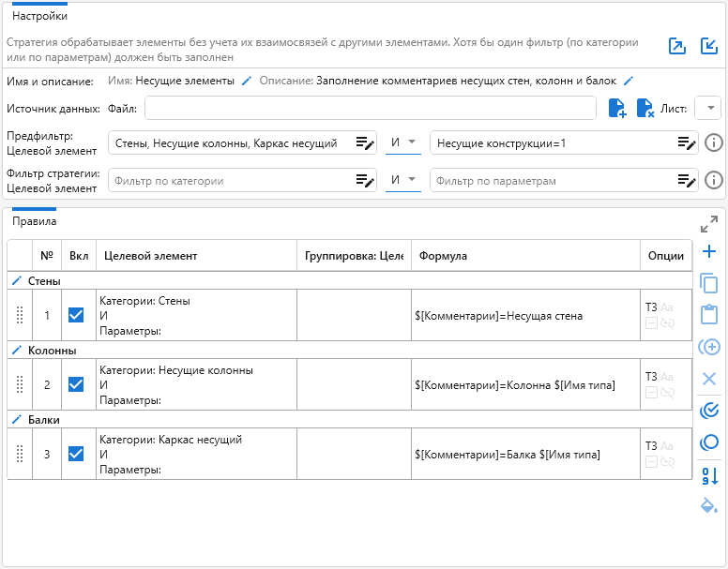
Task: Select the formula Балка $[Имя типа] cell
Action: (525, 454)
